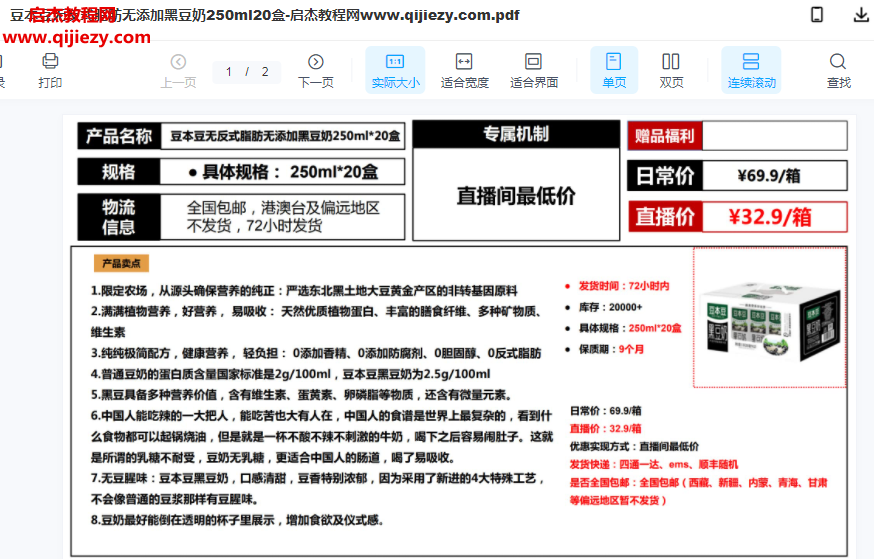
Task: Click the Print (打印) icon
Action: click(50, 61)
